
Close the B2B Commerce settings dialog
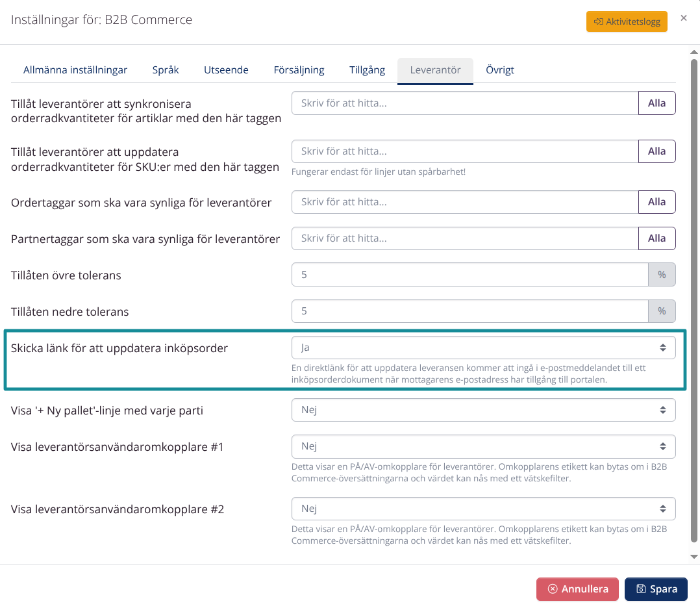pyautogui.click(x=684, y=18)
